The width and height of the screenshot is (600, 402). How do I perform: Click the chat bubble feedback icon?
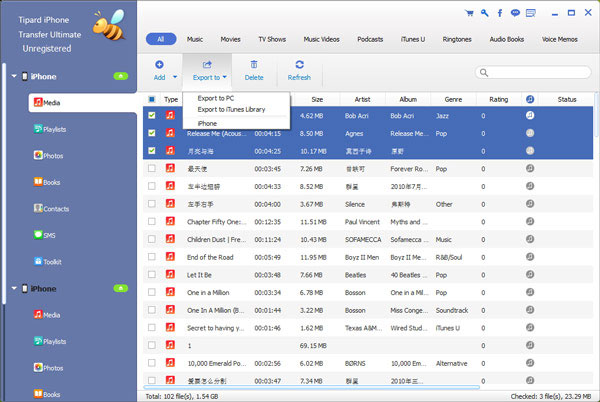(x=515, y=13)
